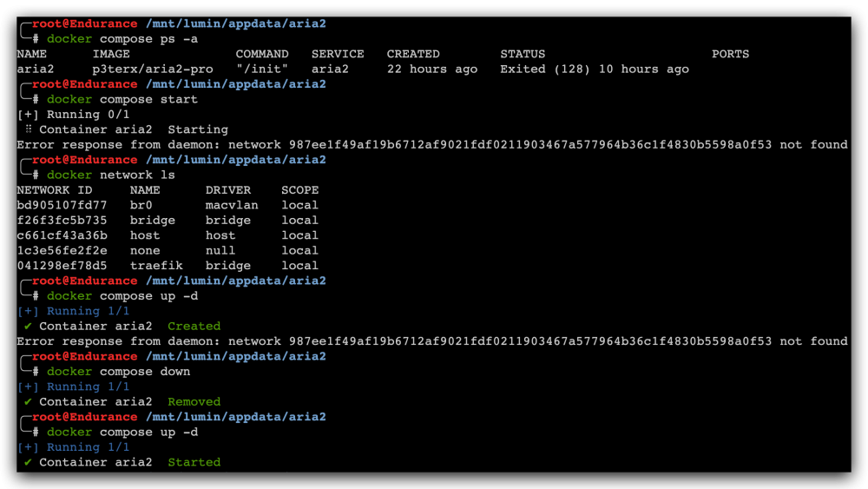Click the 'docker compose down' command

[118, 372]
